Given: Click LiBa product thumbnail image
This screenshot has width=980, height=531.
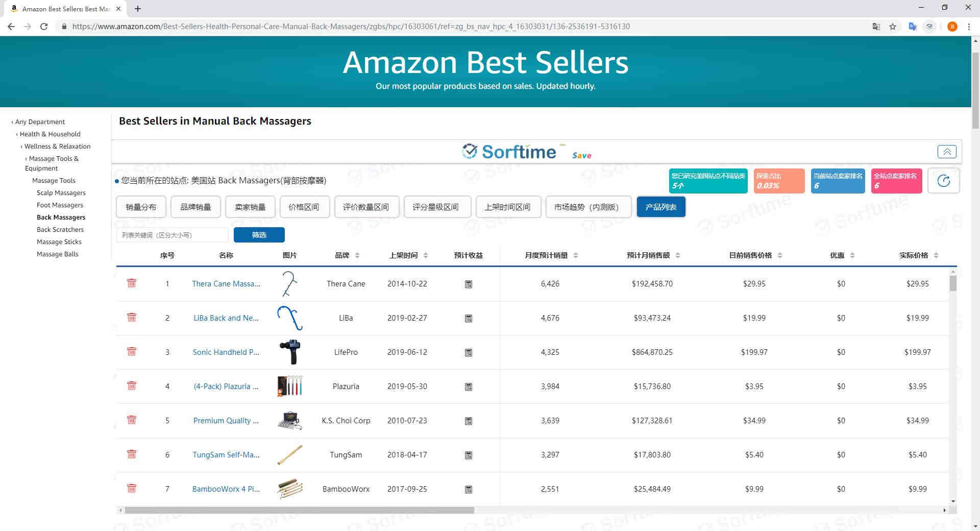Looking at the screenshot, I should pyautogui.click(x=290, y=318).
